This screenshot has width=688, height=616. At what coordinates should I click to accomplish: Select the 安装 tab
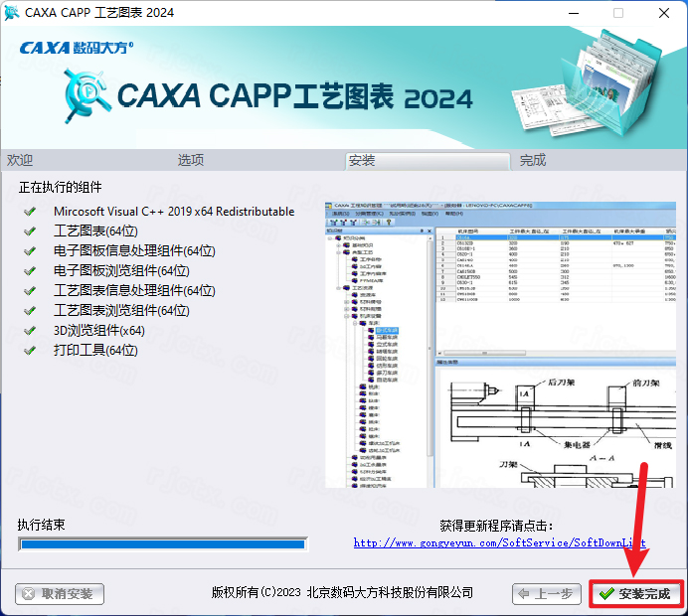pyautogui.click(x=362, y=160)
